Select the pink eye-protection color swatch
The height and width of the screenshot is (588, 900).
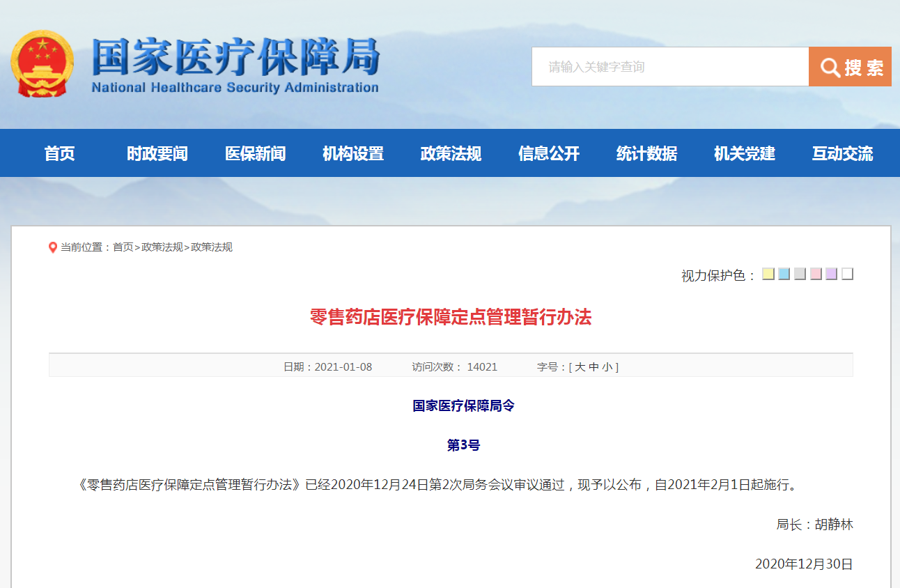pyautogui.click(x=816, y=274)
